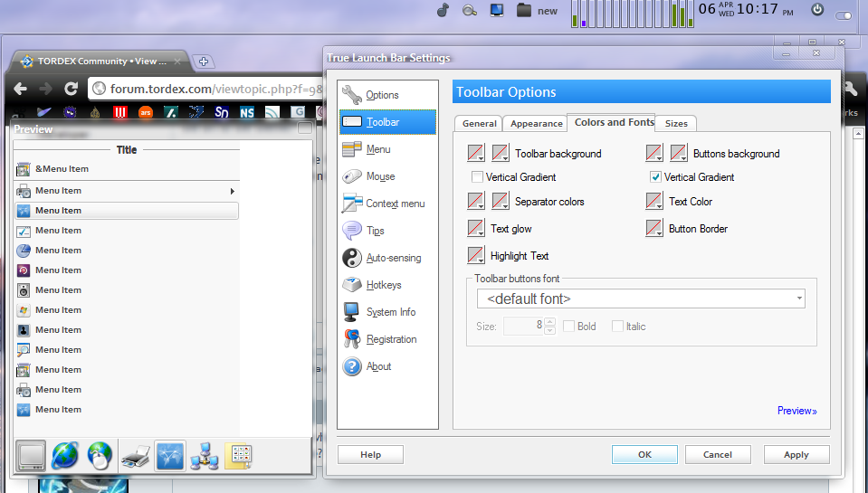Screen dimensions: 868x493
Task: Uncheck Vertical Gradient for buttons background
Action: coord(655,177)
